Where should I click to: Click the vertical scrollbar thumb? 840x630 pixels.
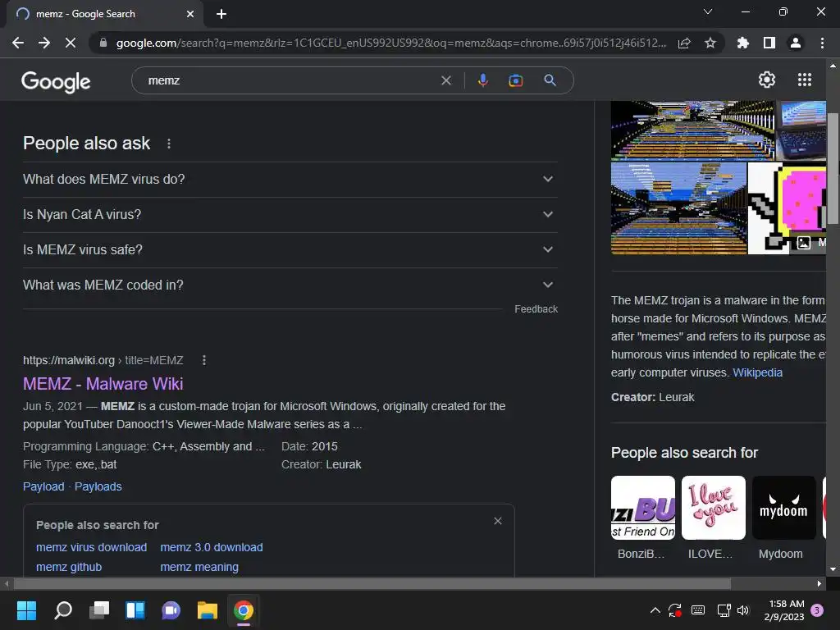click(x=833, y=169)
